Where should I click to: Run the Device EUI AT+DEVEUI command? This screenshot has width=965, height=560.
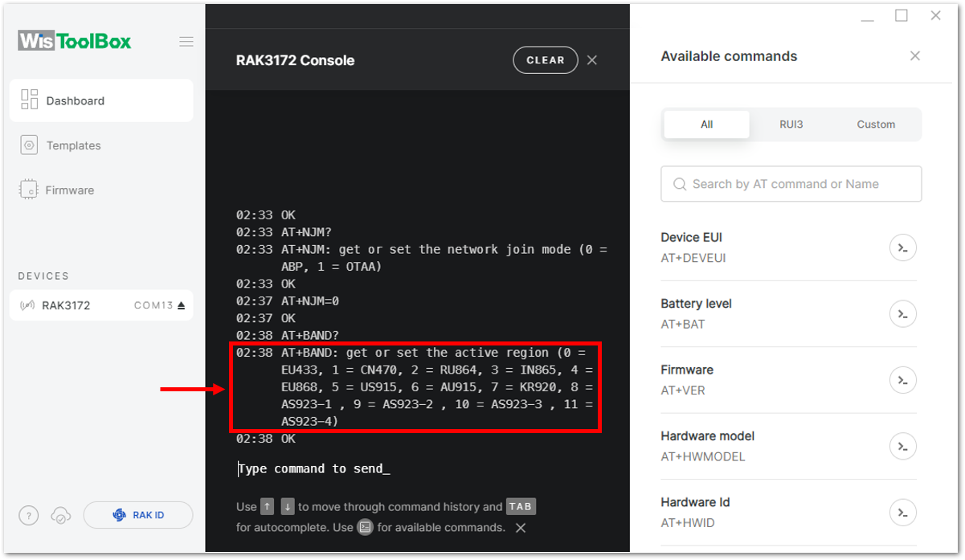pyautogui.click(x=903, y=248)
